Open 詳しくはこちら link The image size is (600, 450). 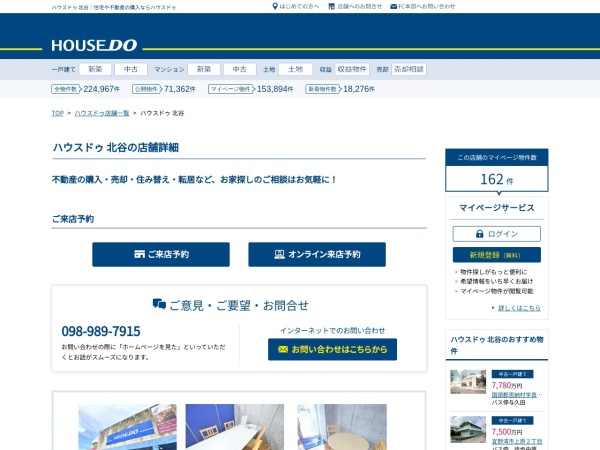519,308
